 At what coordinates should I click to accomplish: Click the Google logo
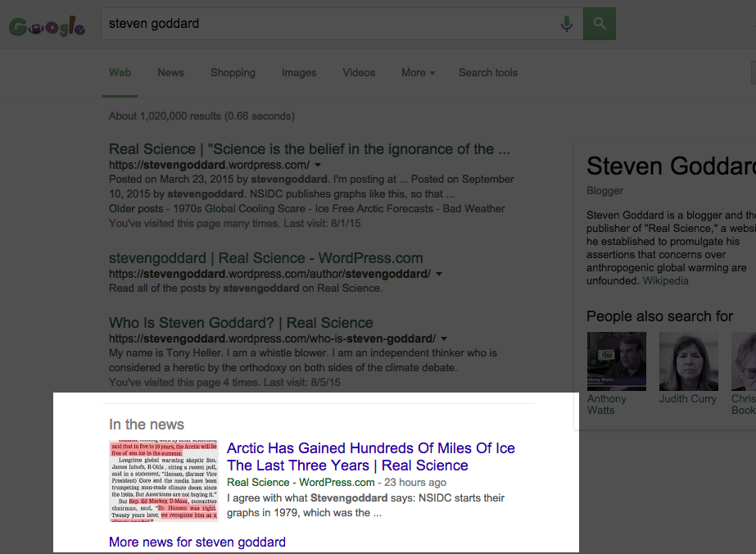coord(47,26)
